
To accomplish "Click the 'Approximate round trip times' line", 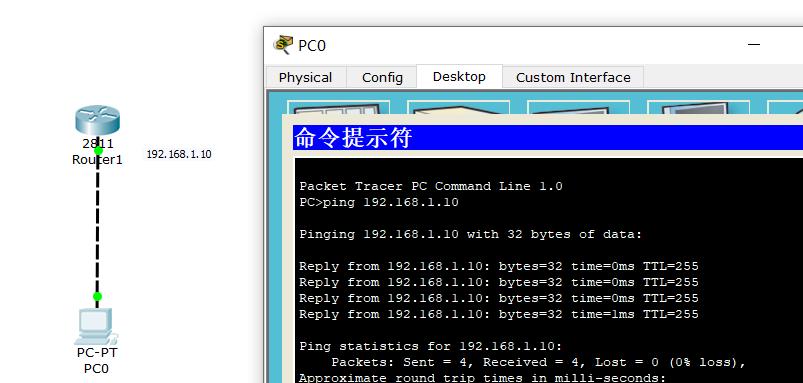I will pos(482,378).
